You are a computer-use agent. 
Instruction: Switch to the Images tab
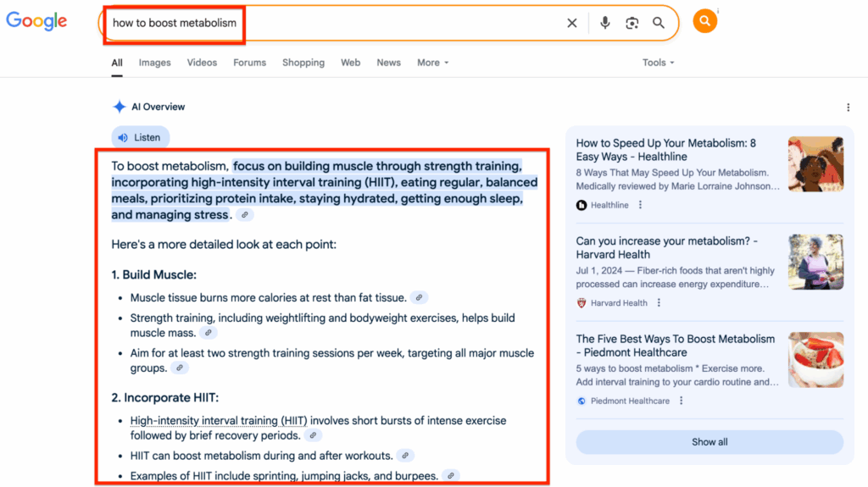(x=154, y=63)
